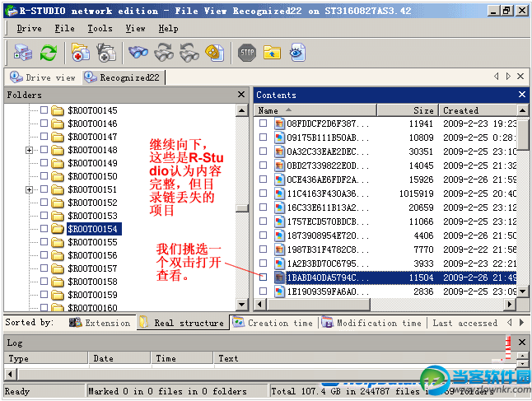Select the Last accessed sort tab
The height and width of the screenshot is (401, 532).
[x=465, y=323]
